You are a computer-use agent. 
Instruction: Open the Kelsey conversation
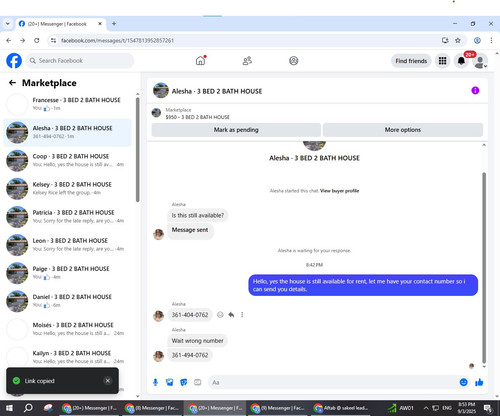(x=68, y=188)
